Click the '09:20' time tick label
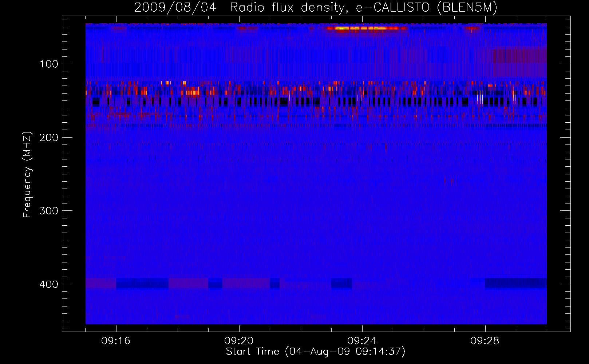 (x=239, y=341)
